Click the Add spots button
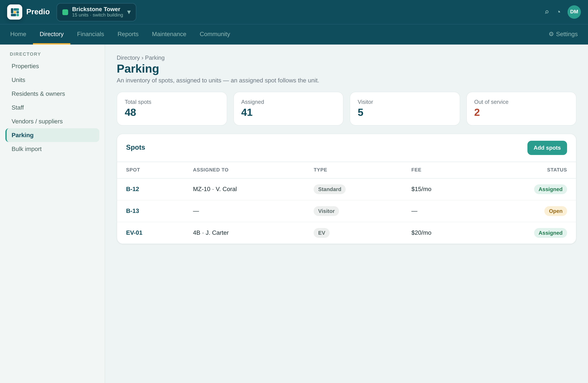The width and height of the screenshot is (588, 383). click(x=547, y=148)
